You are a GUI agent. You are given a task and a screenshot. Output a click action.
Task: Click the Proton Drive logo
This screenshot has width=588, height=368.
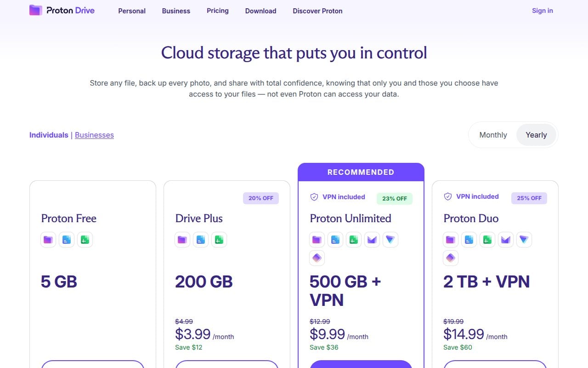point(62,10)
